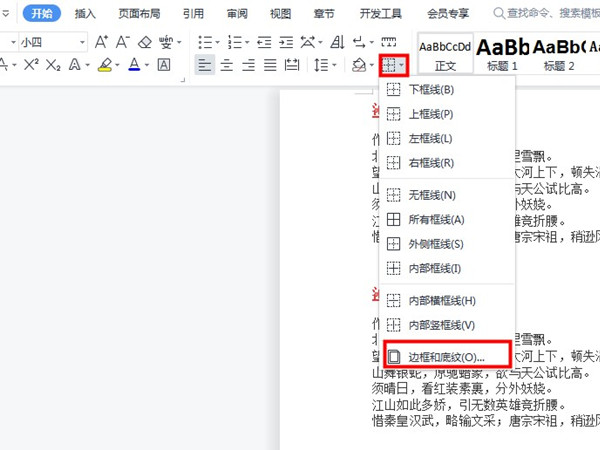Click the character border icon
This screenshot has width=600, height=450.
[164, 65]
